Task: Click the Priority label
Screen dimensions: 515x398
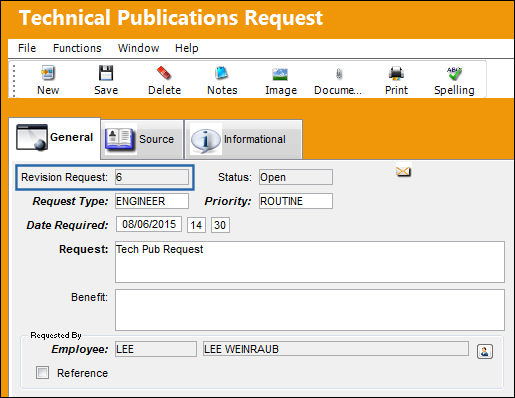Action: [x=228, y=201]
